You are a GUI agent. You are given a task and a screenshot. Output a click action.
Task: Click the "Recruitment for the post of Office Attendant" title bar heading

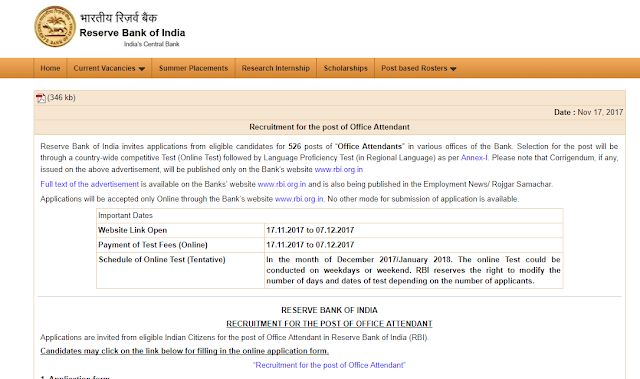[x=329, y=127]
